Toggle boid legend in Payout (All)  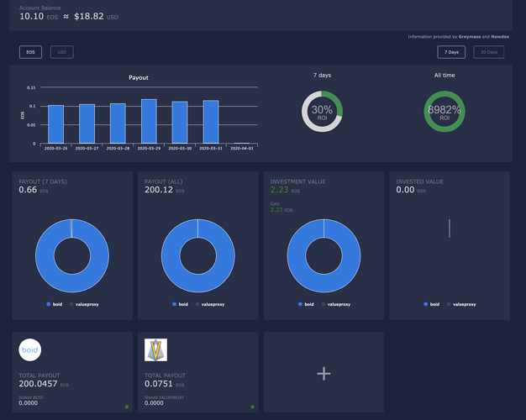coord(180,304)
